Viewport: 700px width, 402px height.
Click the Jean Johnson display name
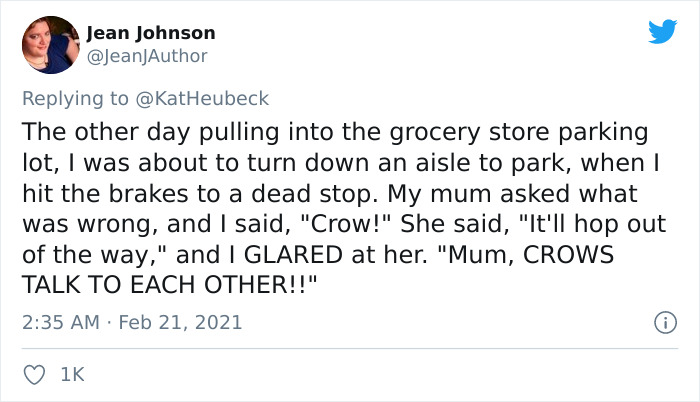coord(151,33)
